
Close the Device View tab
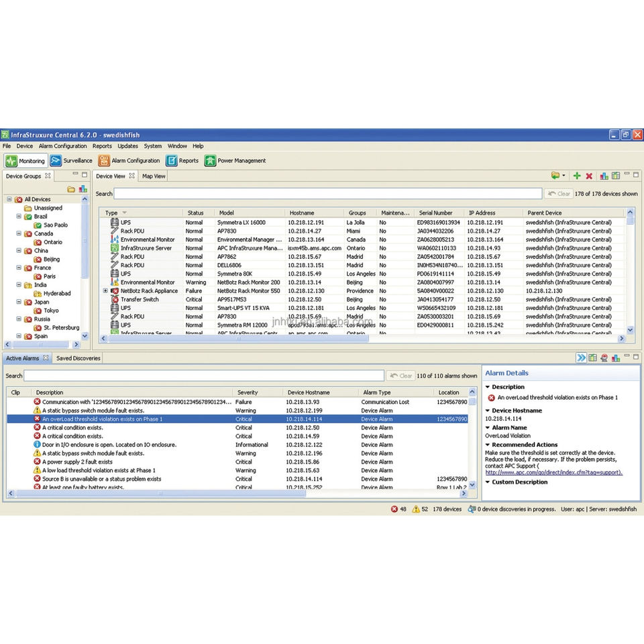coord(132,176)
